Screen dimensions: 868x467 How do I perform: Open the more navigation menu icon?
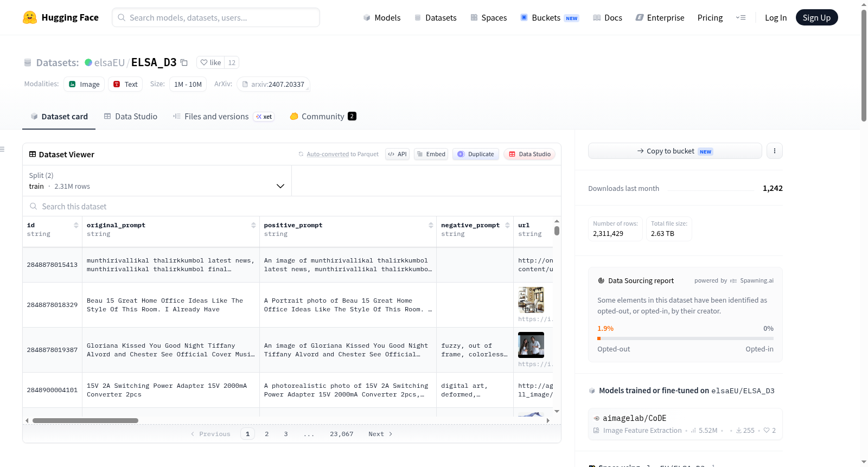coord(741,17)
